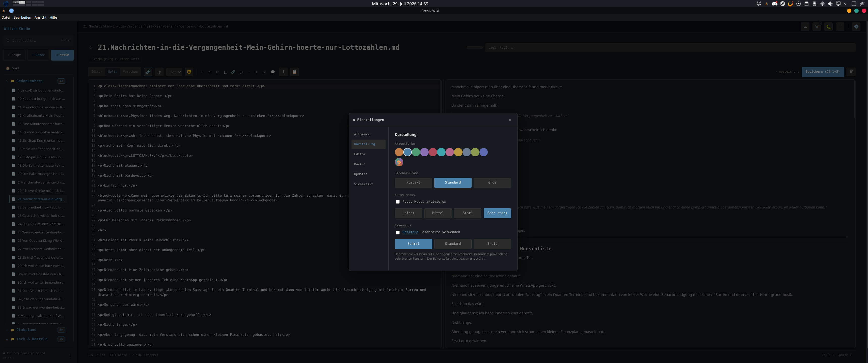868x363 pixels.
Task: Open the info icon in header
Action: pyautogui.click(x=840, y=27)
